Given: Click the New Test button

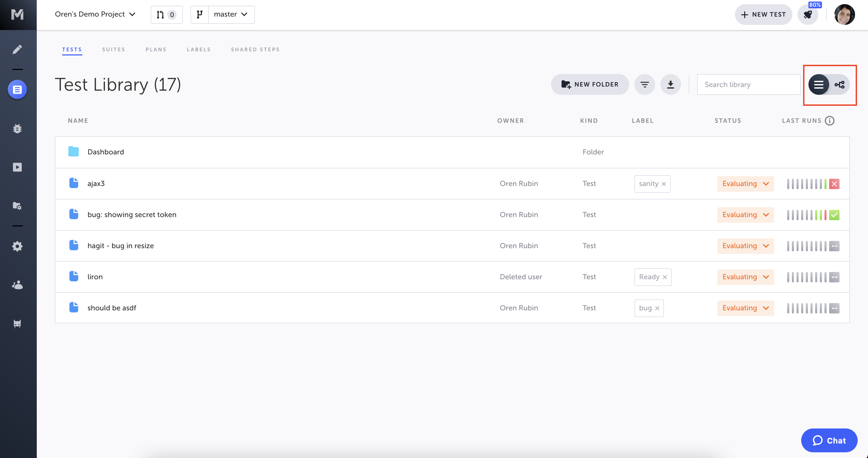Looking at the screenshot, I should coord(763,15).
